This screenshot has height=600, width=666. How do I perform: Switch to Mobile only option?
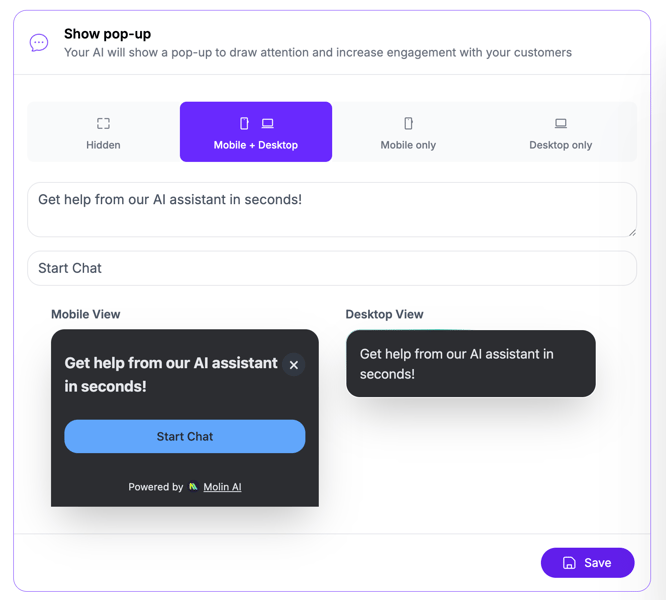(408, 132)
